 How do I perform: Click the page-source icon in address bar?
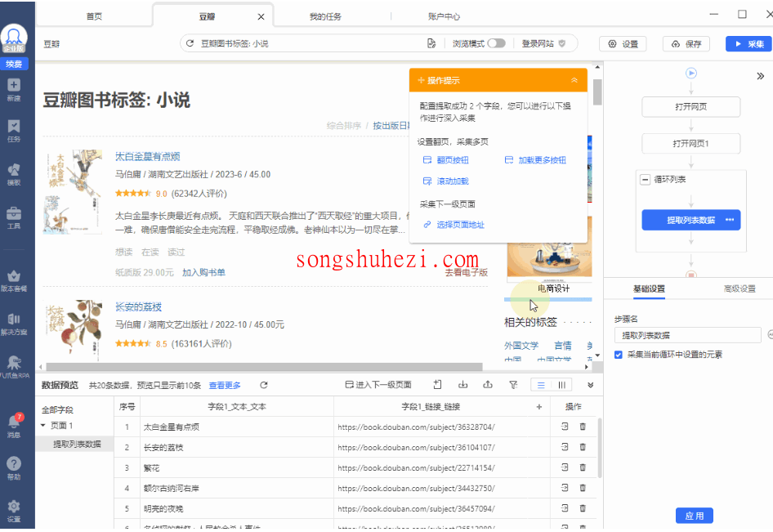point(431,43)
